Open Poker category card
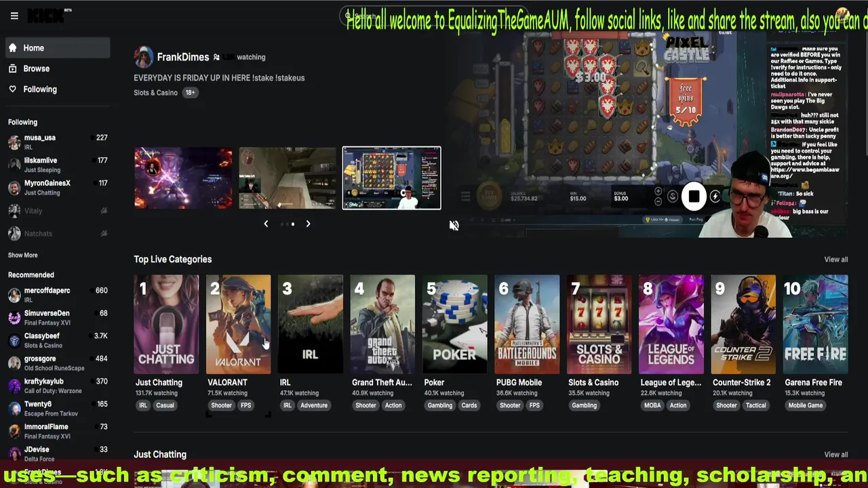Screen dimensions: 868x488 click(455, 324)
